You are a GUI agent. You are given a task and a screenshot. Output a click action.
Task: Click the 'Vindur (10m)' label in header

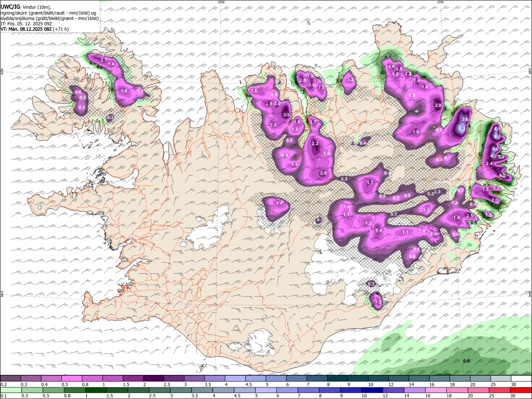coord(36,7)
